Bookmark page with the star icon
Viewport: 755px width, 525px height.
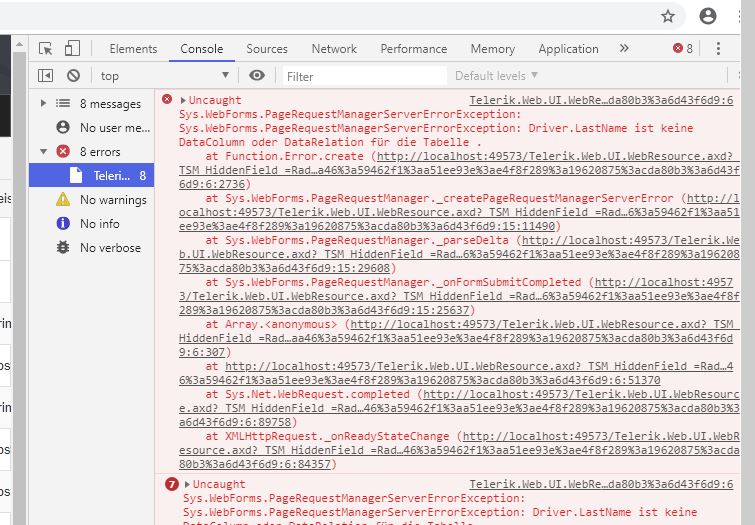click(x=668, y=16)
